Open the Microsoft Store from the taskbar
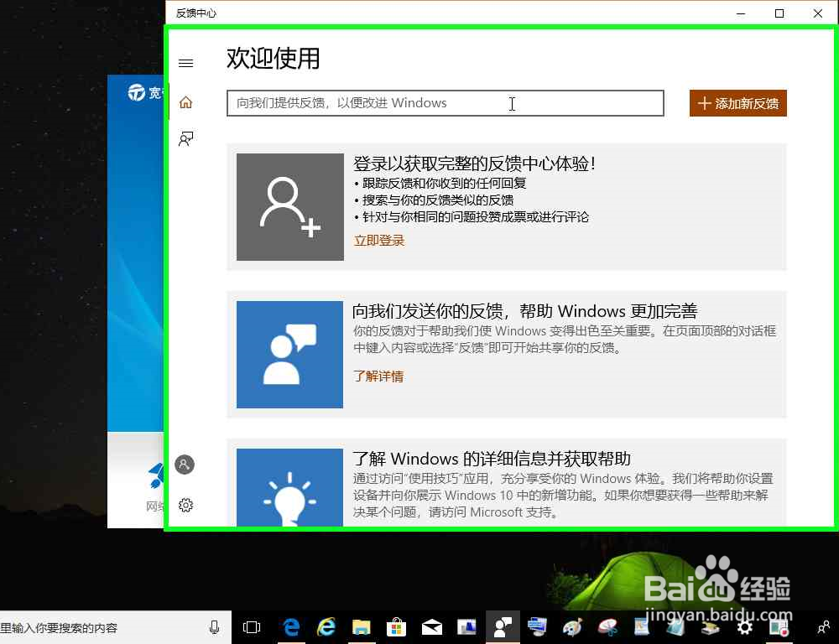This screenshot has height=644, width=839. [396, 626]
